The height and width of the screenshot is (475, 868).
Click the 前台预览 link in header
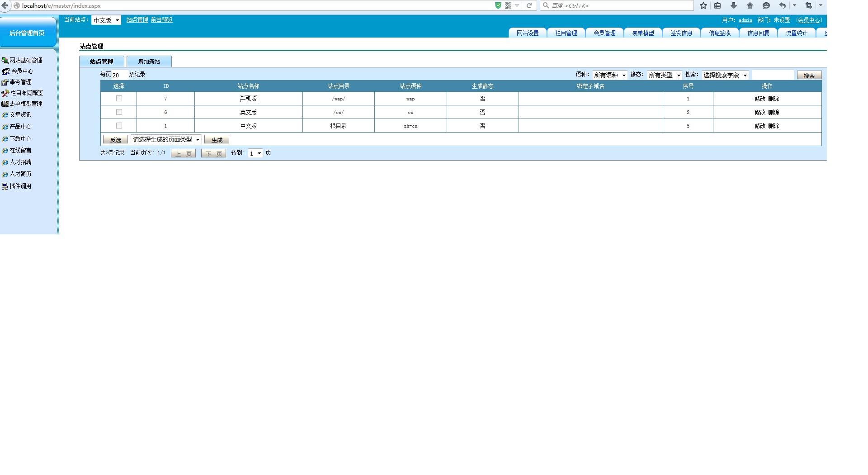click(161, 20)
